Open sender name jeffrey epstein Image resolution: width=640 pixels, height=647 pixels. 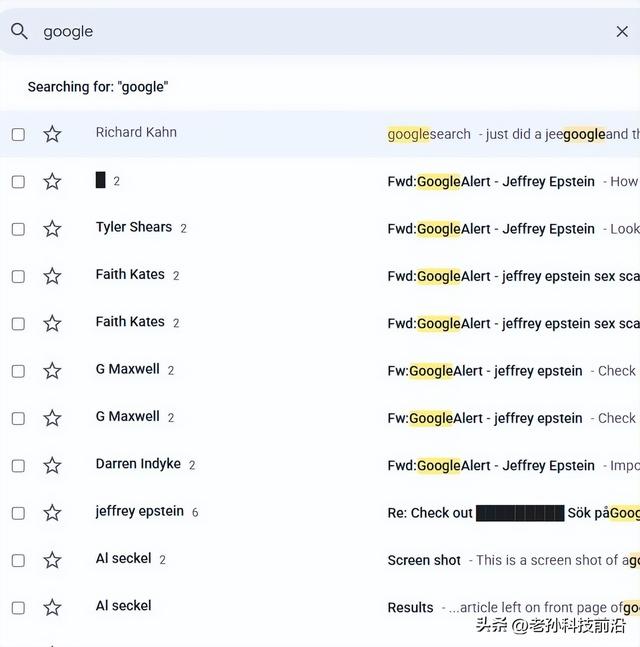[x=139, y=512]
